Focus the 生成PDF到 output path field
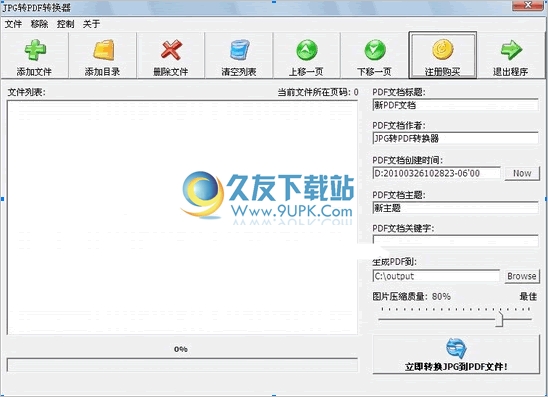Screen dimensions: 548x397 tap(436, 276)
